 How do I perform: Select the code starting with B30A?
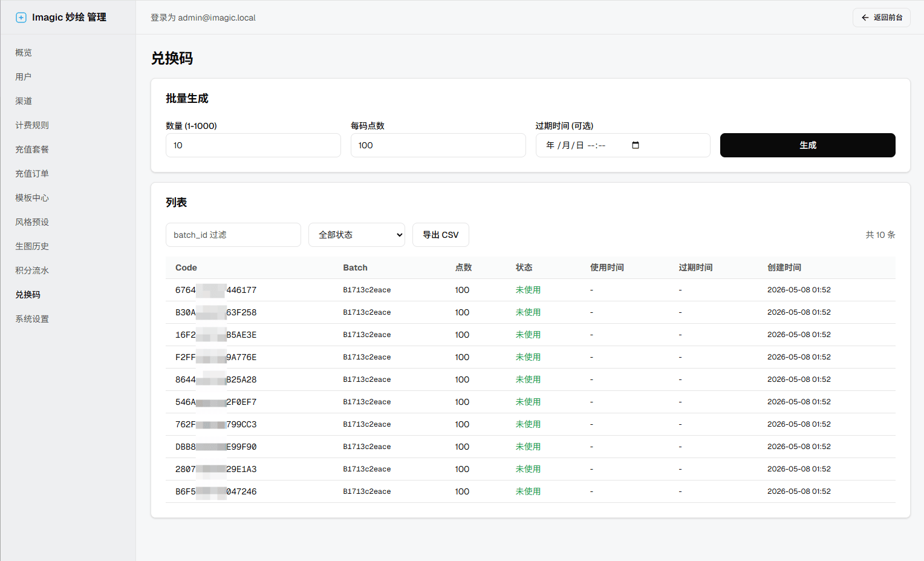pyautogui.click(x=216, y=312)
